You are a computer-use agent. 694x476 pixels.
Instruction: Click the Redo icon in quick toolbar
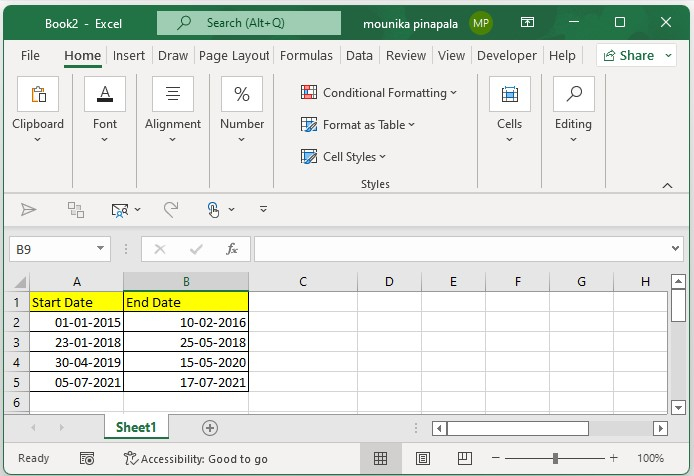(x=171, y=209)
